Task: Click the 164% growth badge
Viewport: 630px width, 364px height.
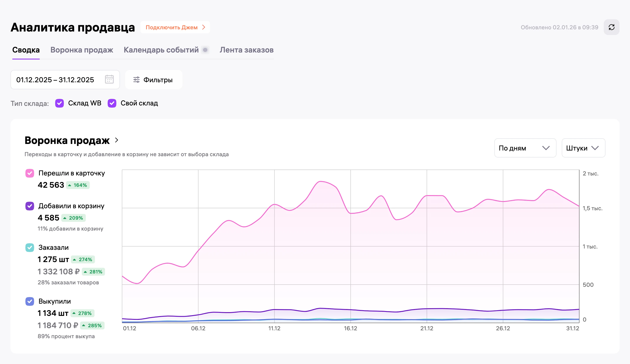Action: (x=78, y=185)
